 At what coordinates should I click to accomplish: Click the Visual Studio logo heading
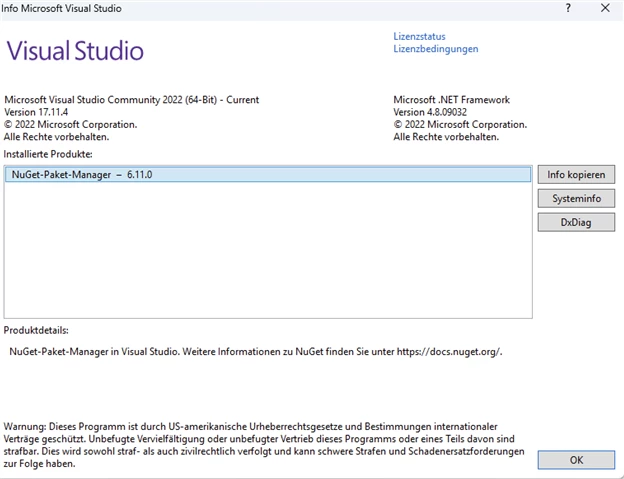[x=75, y=51]
